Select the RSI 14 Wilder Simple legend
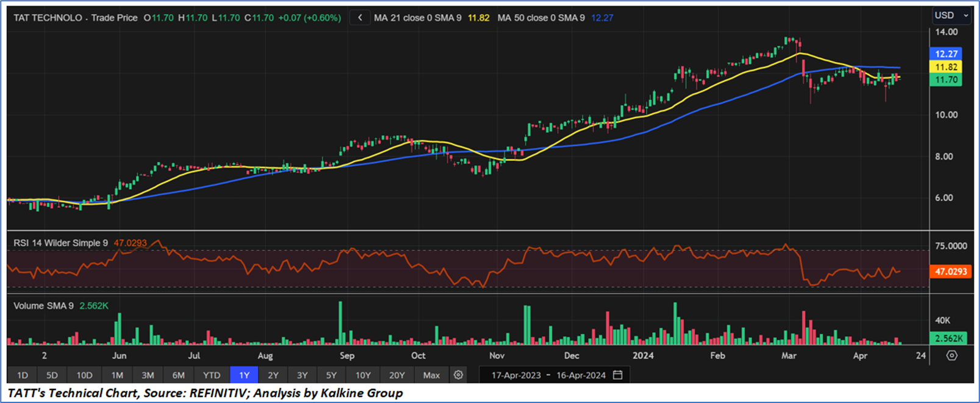This screenshot has height=403, width=980. click(60, 243)
